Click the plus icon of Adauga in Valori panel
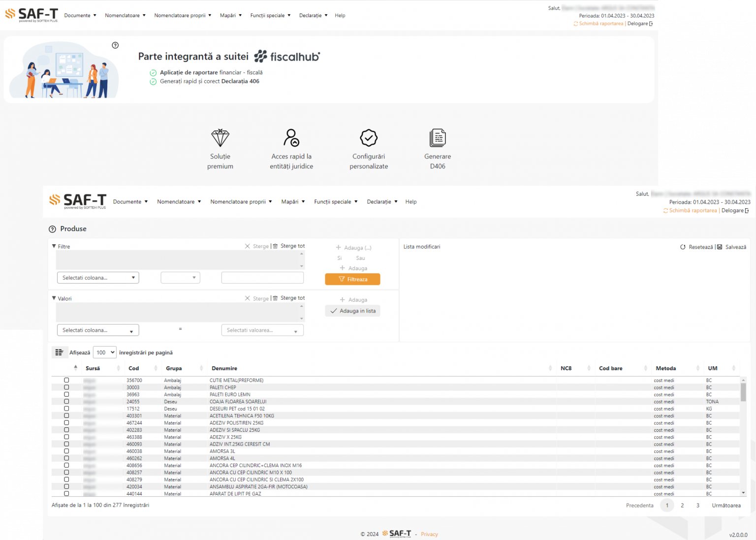Screen dimensions: 756x540 point(342,300)
